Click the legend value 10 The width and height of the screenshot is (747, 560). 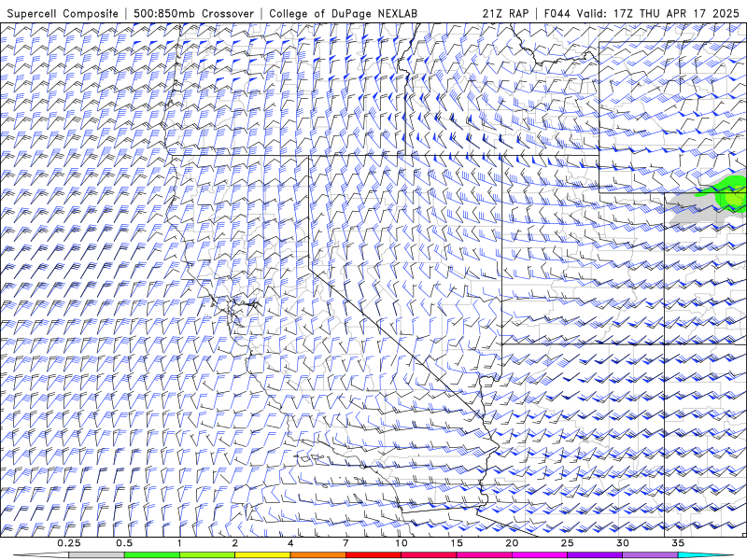point(402,543)
